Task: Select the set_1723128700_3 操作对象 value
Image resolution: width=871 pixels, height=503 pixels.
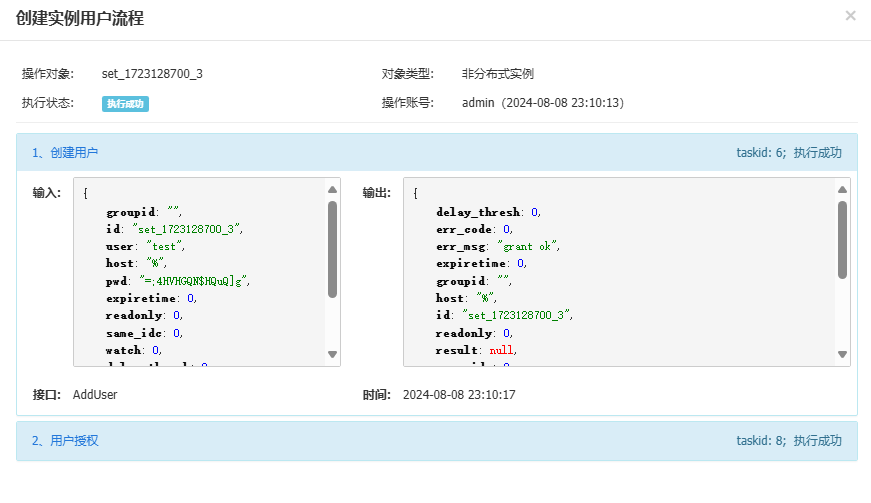Action: click(x=152, y=74)
